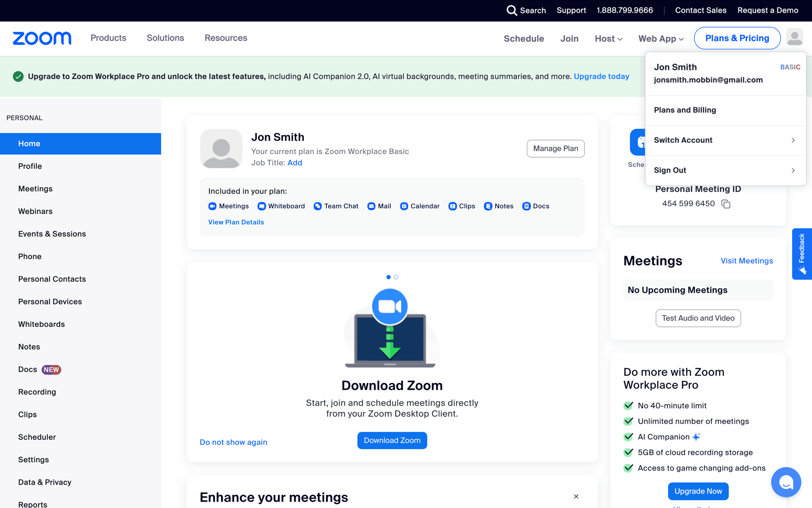812x508 pixels.
Task: Click Support in the top bar
Action: click(571, 10)
